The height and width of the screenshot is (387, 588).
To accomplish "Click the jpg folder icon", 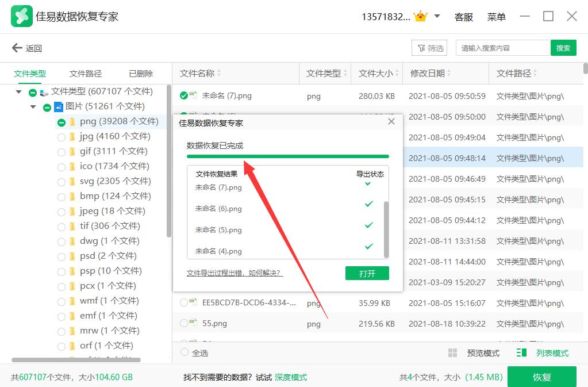I will (x=72, y=137).
